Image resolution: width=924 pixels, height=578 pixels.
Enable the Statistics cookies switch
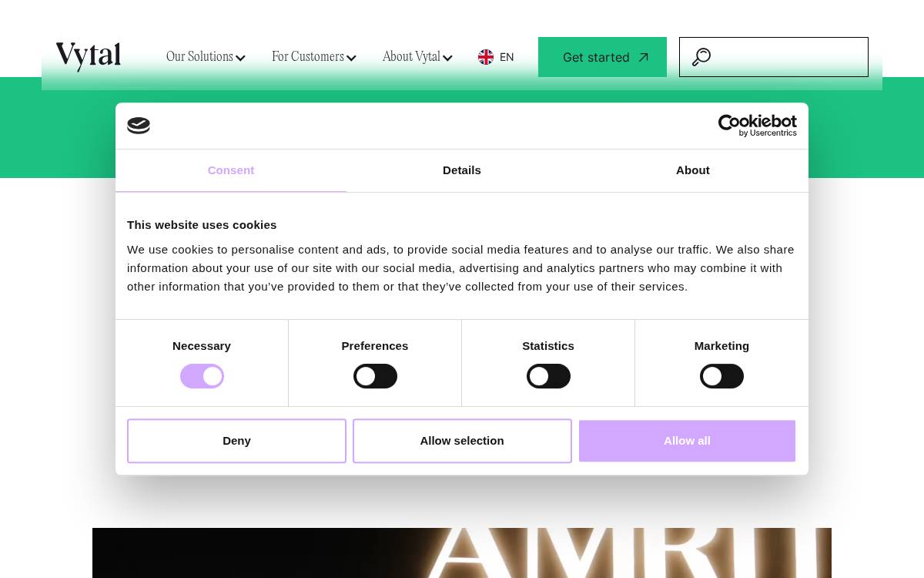tap(548, 376)
